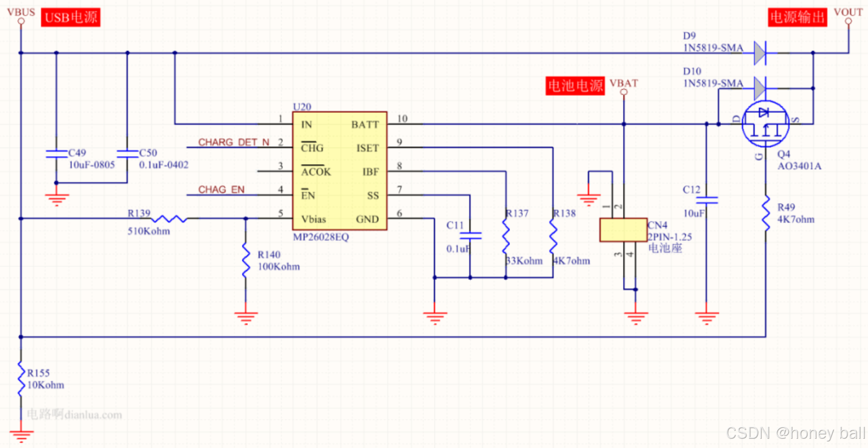Click ground symbol below CN4 connector
The height and width of the screenshot is (448, 868).
pyautogui.click(x=635, y=318)
